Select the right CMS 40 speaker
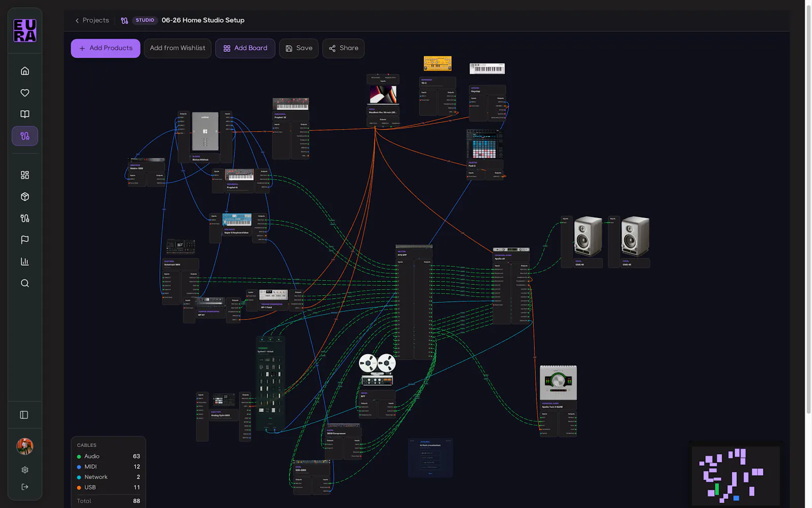This screenshot has height=508, width=812. tap(635, 237)
